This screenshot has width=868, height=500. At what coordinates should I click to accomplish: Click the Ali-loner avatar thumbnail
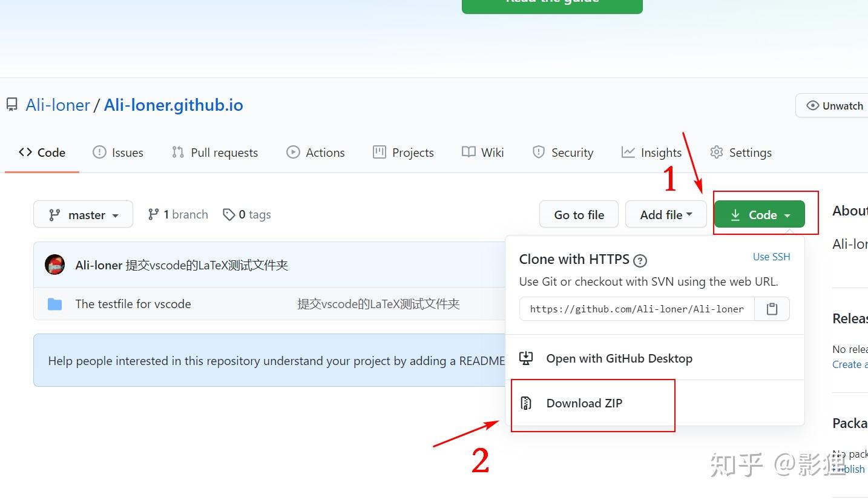point(55,265)
